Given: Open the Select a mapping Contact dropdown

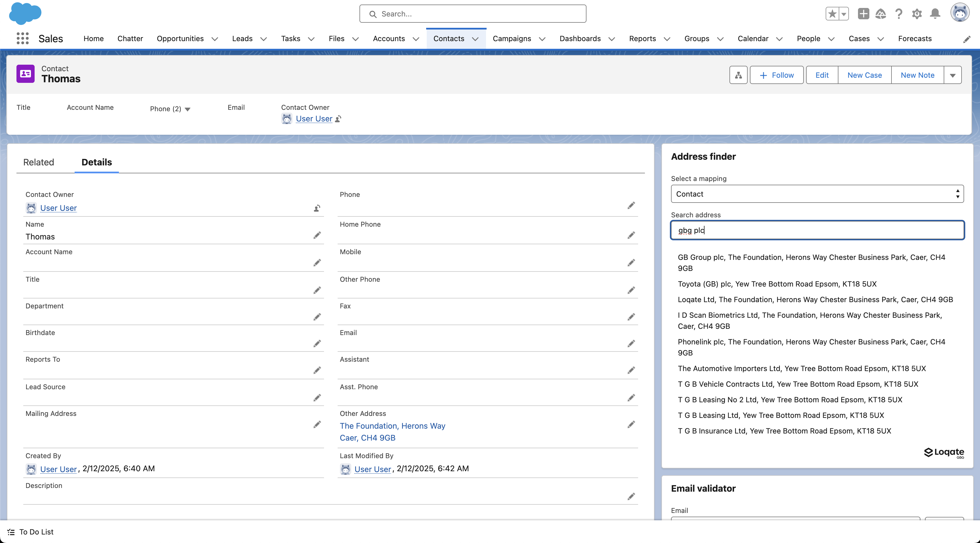Looking at the screenshot, I should coord(817,194).
